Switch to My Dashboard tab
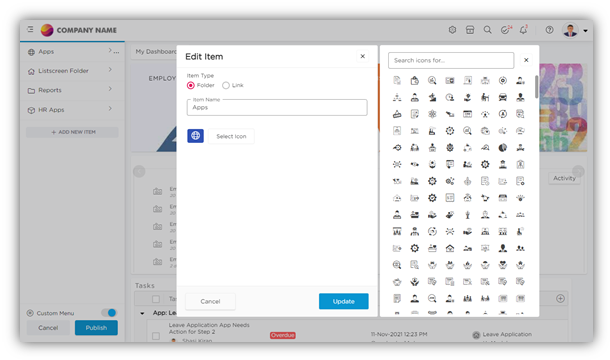This screenshot has width=610, height=360. coord(156,51)
